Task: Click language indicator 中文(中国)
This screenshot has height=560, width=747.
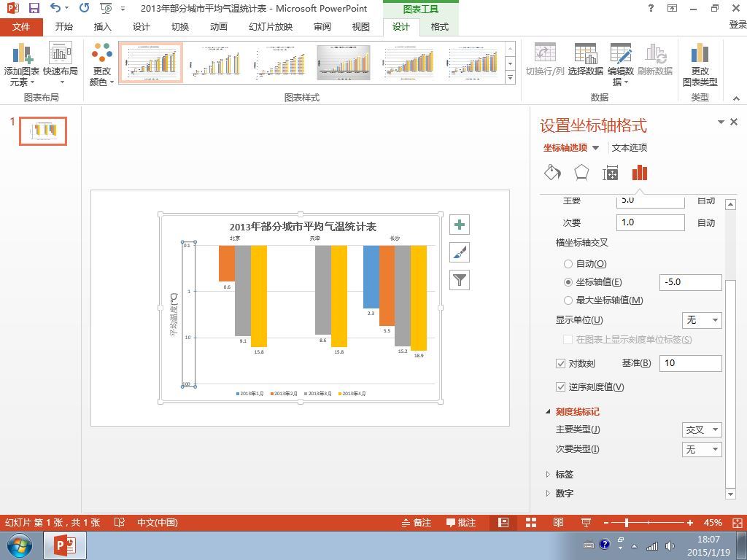Action: click(x=158, y=522)
